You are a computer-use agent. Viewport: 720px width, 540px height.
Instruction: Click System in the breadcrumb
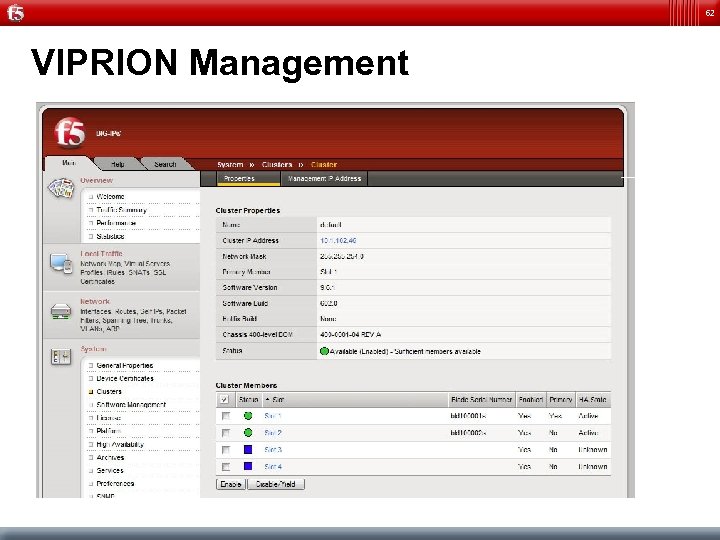click(230, 164)
